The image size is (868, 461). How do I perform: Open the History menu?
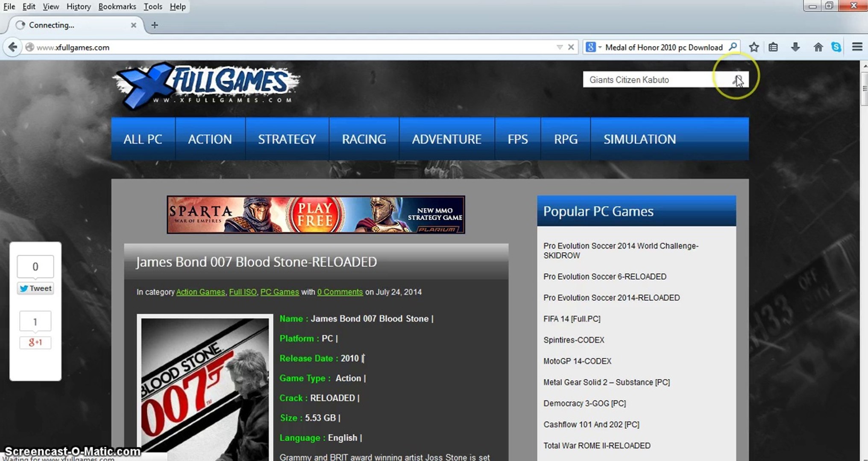pos(79,6)
